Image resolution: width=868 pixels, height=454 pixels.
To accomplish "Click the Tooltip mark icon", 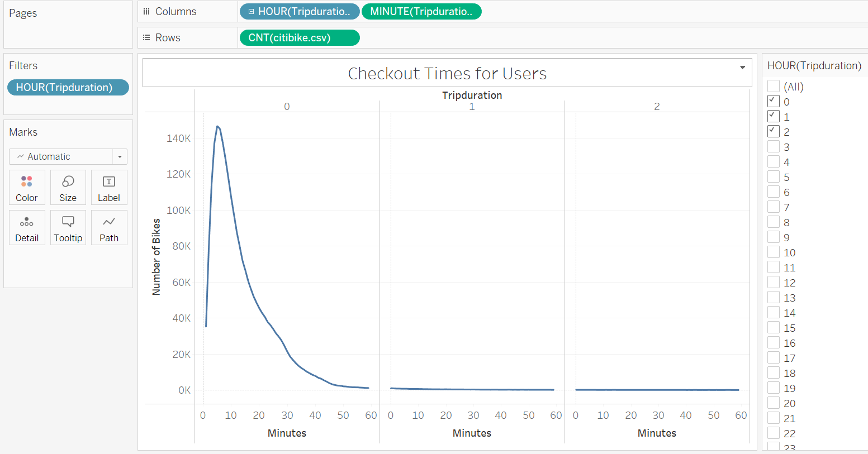I will [68, 227].
